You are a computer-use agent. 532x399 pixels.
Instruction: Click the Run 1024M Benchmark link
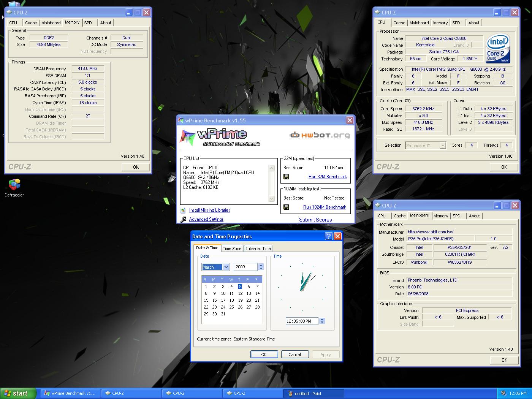[325, 207]
